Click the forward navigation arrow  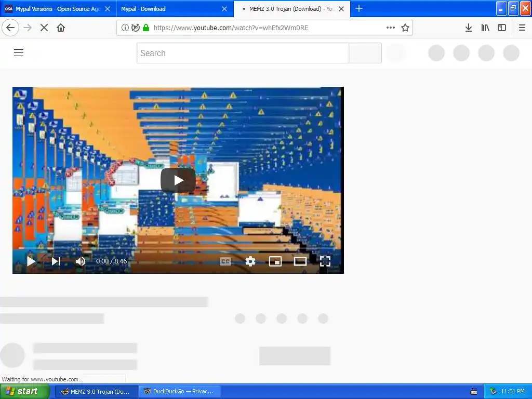(x=28, y=28)
